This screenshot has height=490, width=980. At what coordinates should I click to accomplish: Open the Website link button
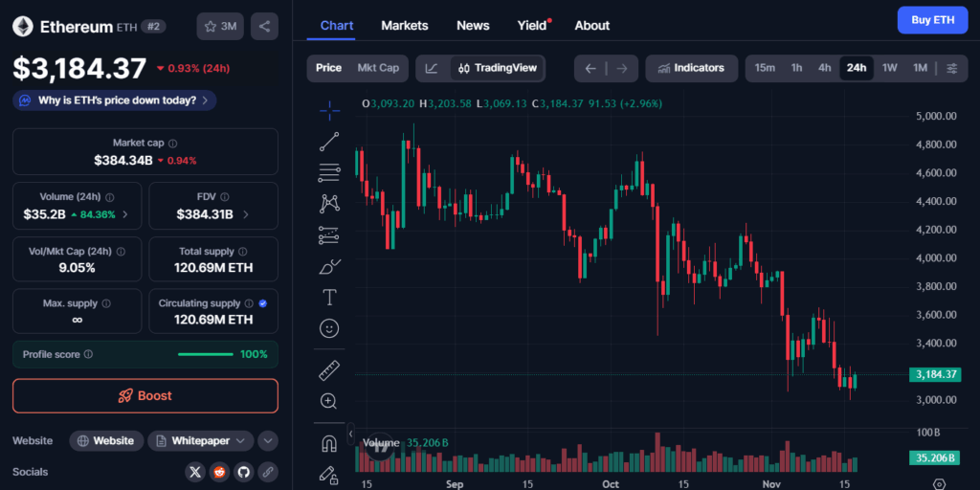[106, 440]
